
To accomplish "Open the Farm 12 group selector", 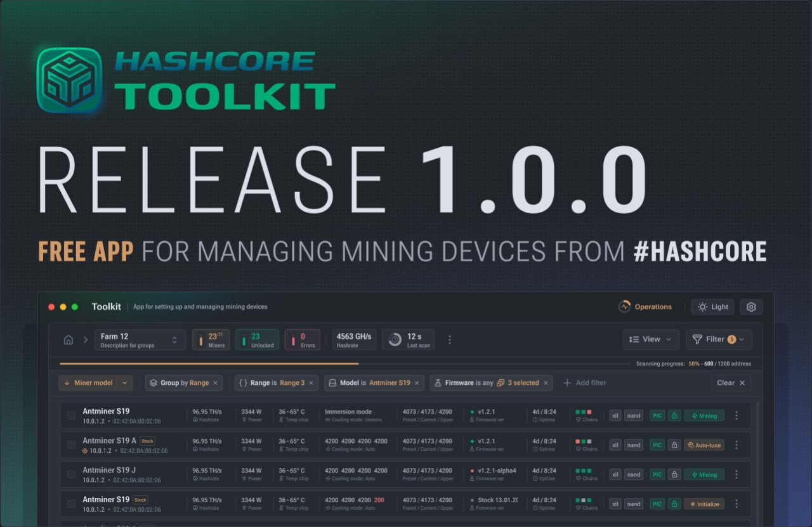I will (x=140, y=340).
